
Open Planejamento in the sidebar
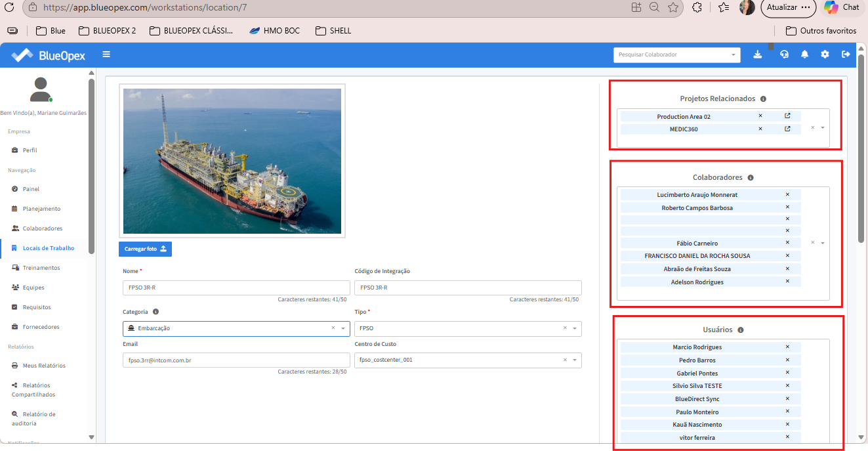coord(41,209)
